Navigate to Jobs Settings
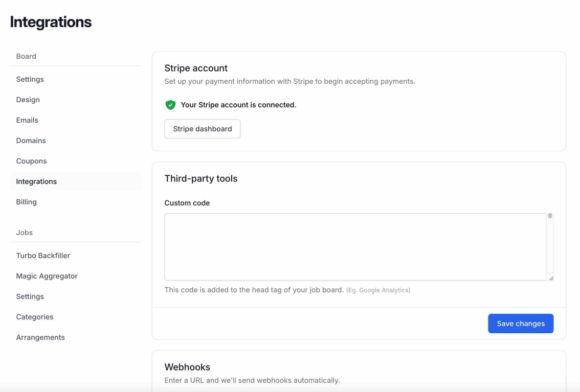The width and height of the screenshot is (580, 392). [x=30, y=296]
